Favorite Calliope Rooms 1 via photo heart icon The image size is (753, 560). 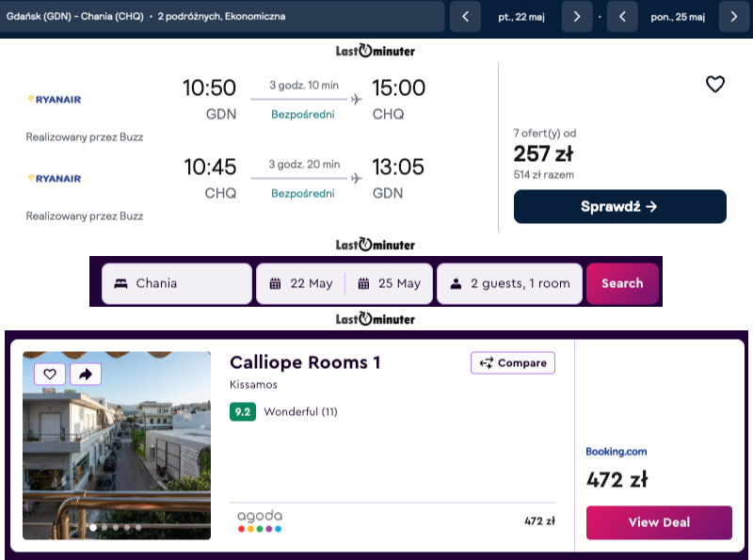pyautogui.click(x=50, y=375)
